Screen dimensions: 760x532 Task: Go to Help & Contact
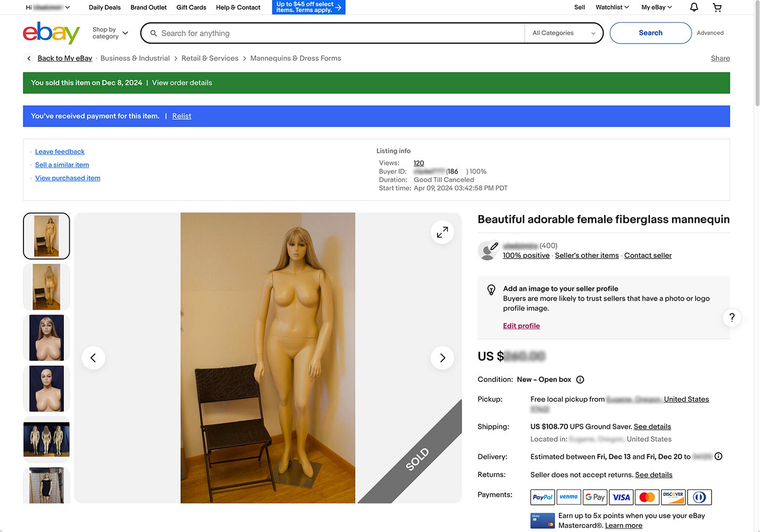(238, 7)
